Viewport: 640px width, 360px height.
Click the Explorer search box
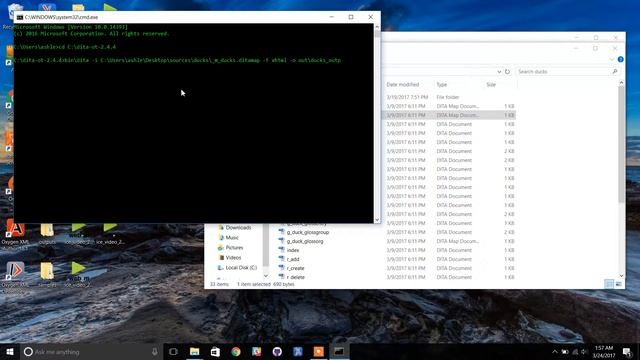coord(567,71)
